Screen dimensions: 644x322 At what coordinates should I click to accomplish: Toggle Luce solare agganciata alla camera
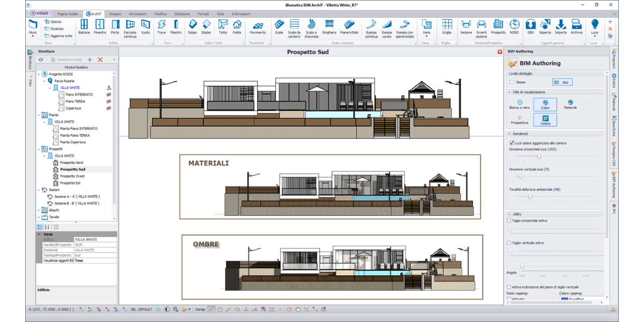pos(511,143)
